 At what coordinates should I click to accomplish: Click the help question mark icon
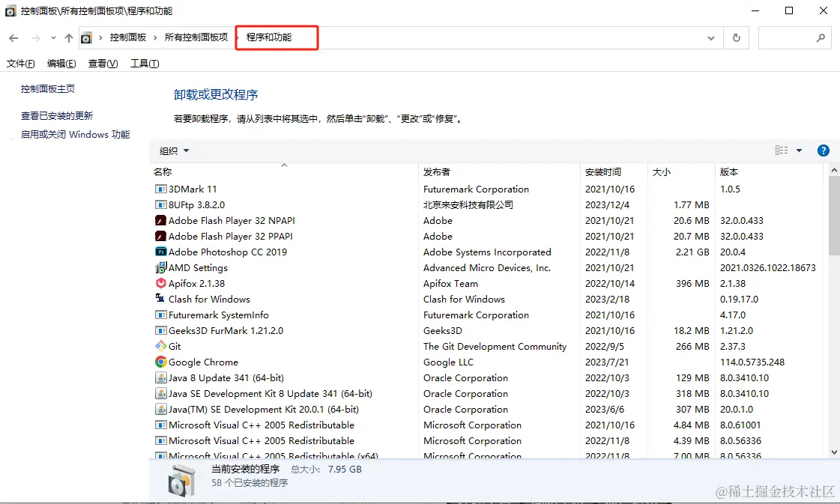point(824,151)
